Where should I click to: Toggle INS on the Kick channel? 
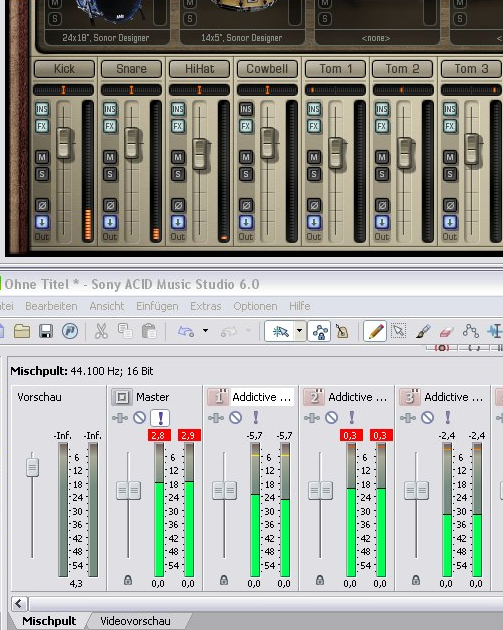point(42,109)
